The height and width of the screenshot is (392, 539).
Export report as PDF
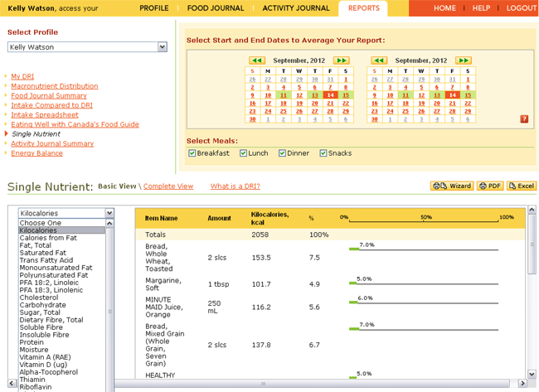click(x=490, y=186)
